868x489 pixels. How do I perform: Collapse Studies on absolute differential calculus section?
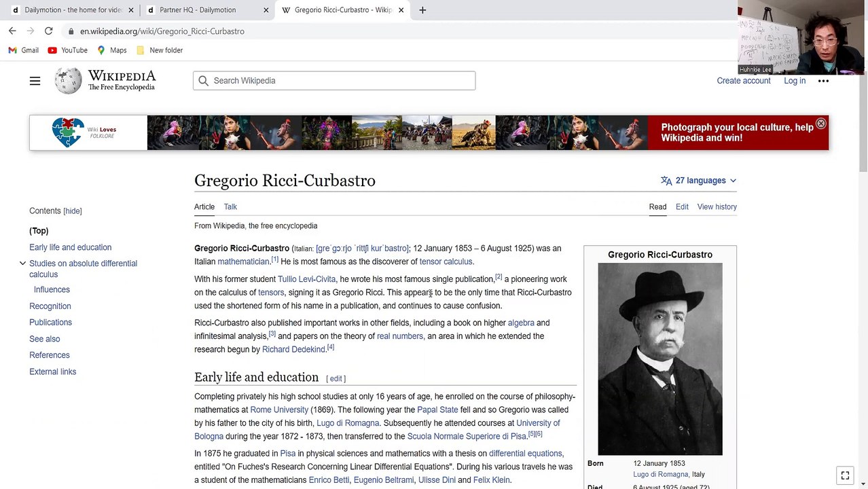pos(22,264)
